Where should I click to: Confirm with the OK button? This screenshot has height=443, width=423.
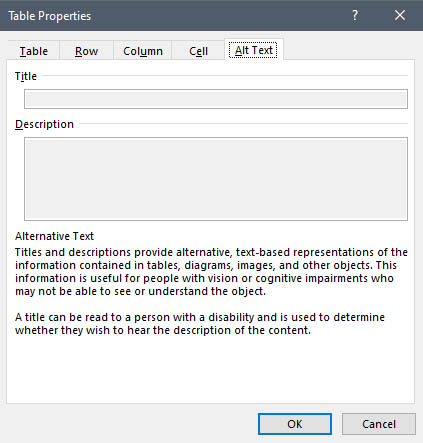pos(295,424)
